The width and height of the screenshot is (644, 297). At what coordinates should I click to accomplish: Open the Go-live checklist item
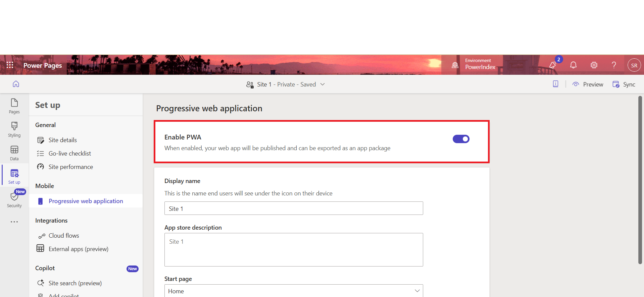click(x=69, y=154)
